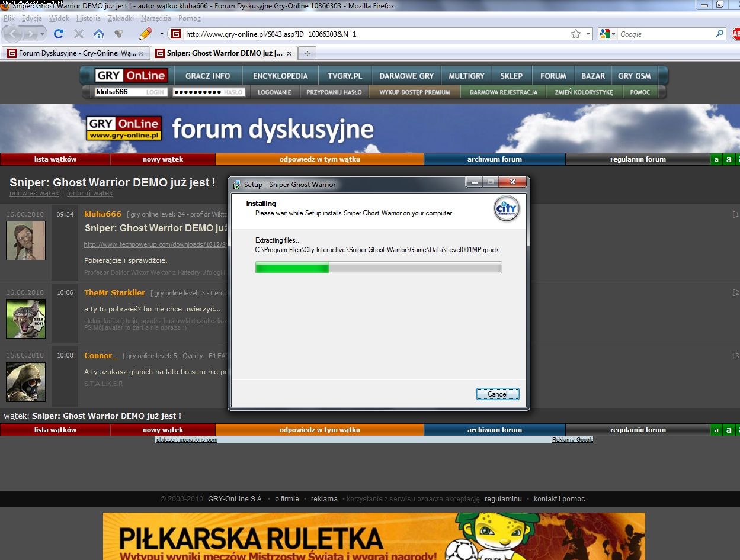This screenshot has height=560, width=740.
Task: Reload the page with the refresh icon
Action: pos(59,34)
